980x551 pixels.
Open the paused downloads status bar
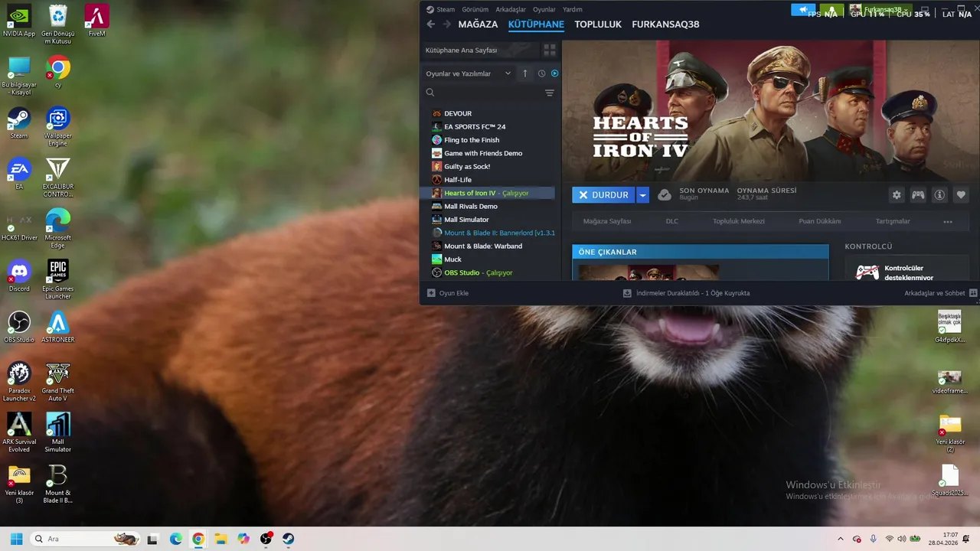tap(686, 293)
